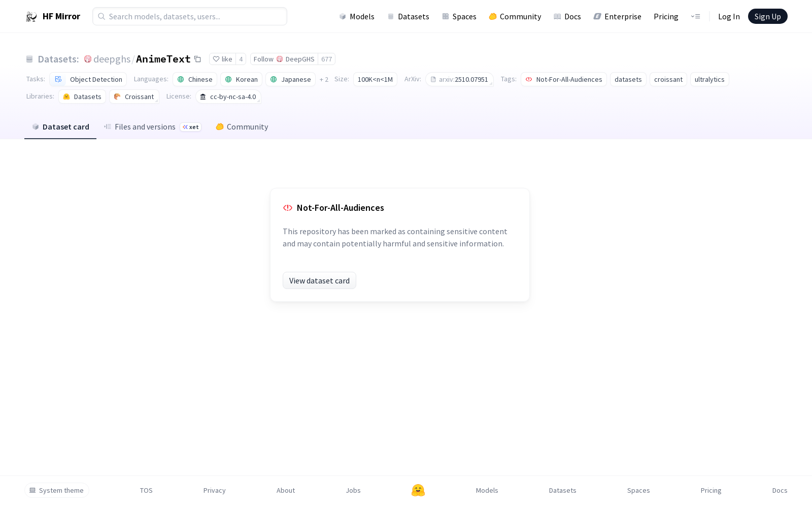Click the Not-For-All-Audiences tag
This screenshot has width=812, height=508.
click(x=564, y=79)
